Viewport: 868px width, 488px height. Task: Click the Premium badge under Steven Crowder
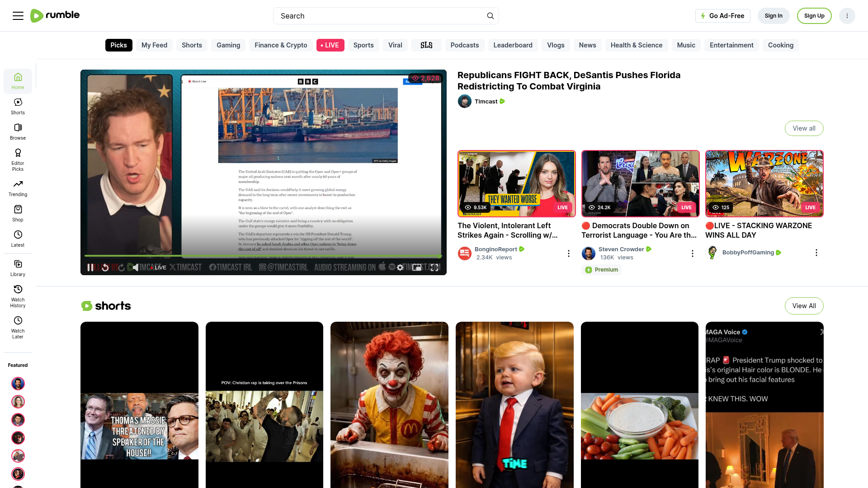pyautogui.click(x=602, y=270)
